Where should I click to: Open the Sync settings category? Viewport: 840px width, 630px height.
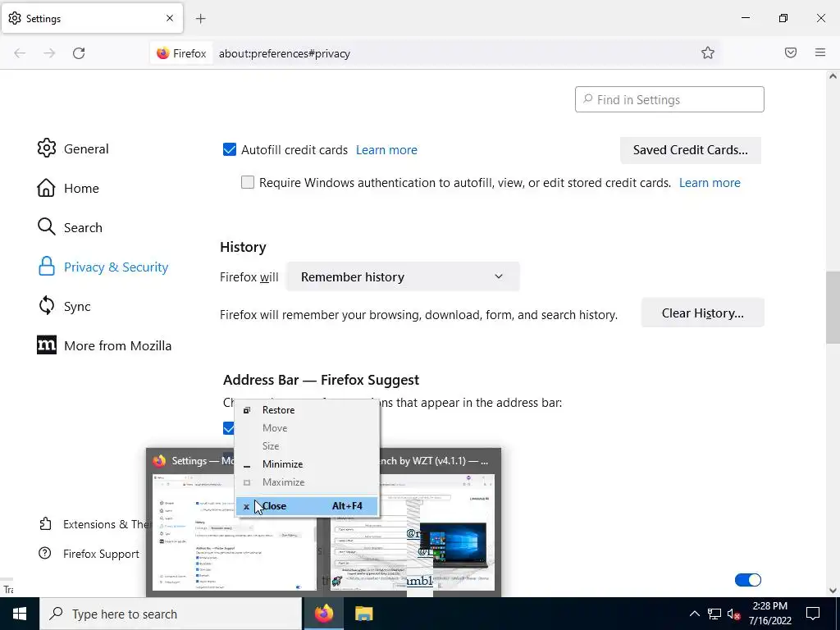coord(64,306)
